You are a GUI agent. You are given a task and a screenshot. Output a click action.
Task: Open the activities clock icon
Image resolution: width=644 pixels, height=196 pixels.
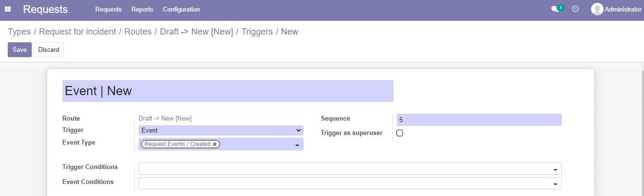(x=575, y=9)
